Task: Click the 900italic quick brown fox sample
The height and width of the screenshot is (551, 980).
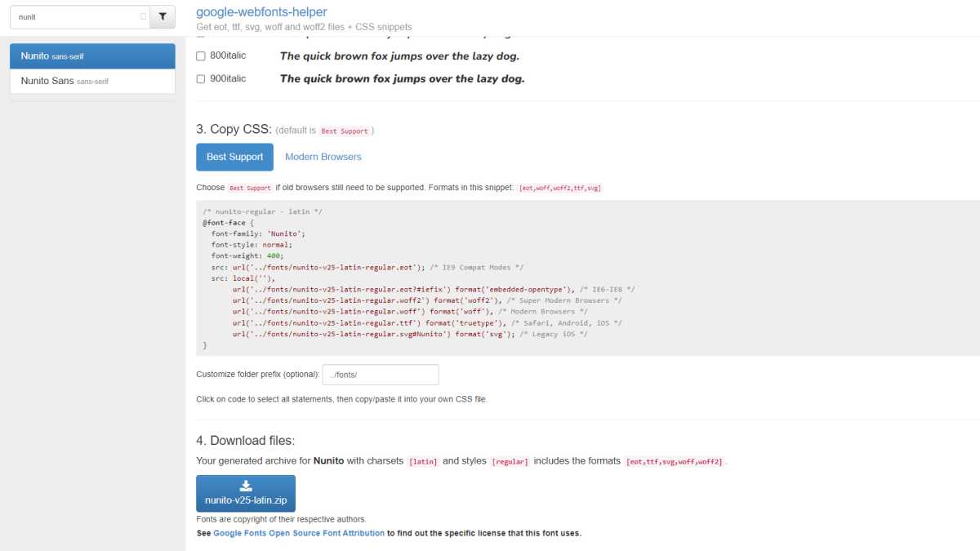Action: click(x=402, y=79)
